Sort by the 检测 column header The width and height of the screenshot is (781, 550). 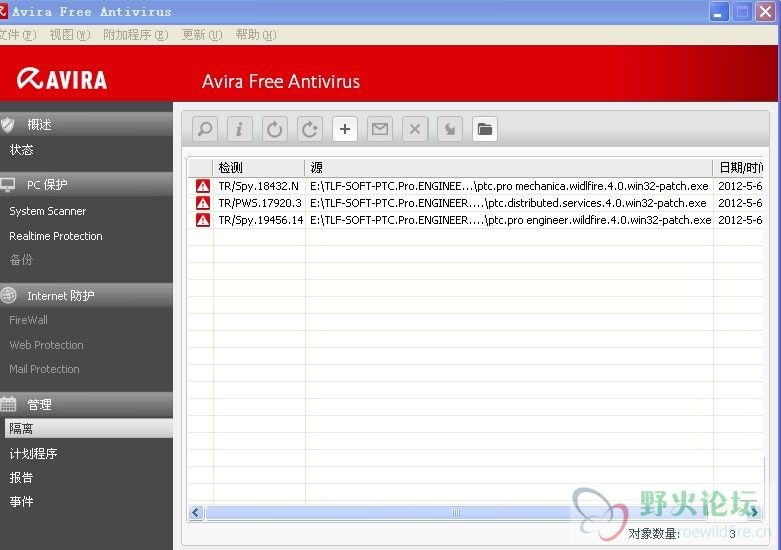259,167
